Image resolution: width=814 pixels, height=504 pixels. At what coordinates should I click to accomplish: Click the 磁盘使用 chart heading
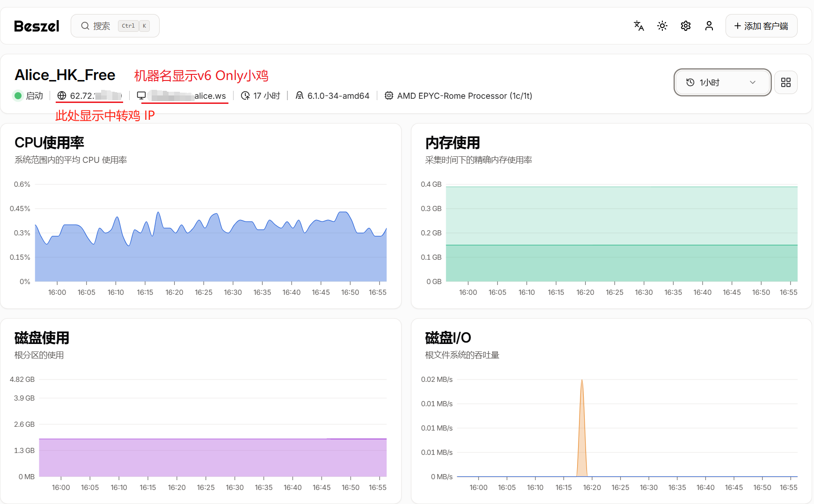(x=42, y=338)
